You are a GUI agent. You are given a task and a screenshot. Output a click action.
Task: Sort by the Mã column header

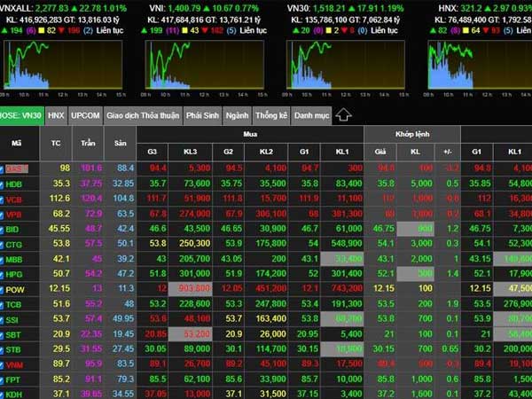pyautogui.click(x=17, y=143)
